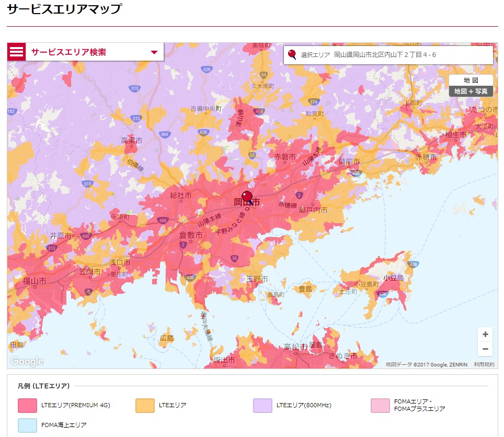
Task: Click the サービスエリア検索 label
Action: 68,52
